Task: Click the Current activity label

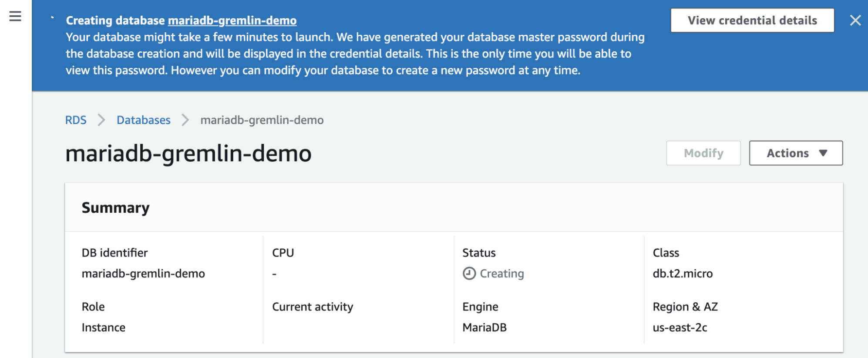Action: pyautogui.click(x=313, y=307)
